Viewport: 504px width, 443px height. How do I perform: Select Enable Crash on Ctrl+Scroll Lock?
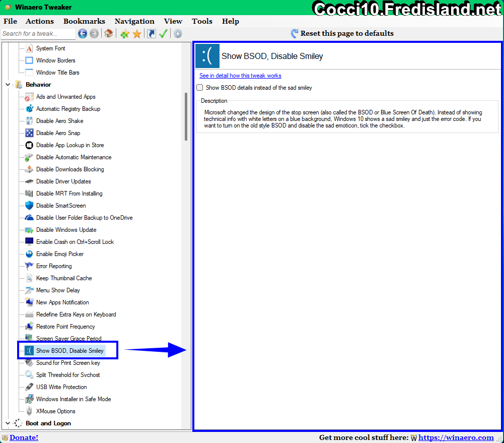coord(75,242)
